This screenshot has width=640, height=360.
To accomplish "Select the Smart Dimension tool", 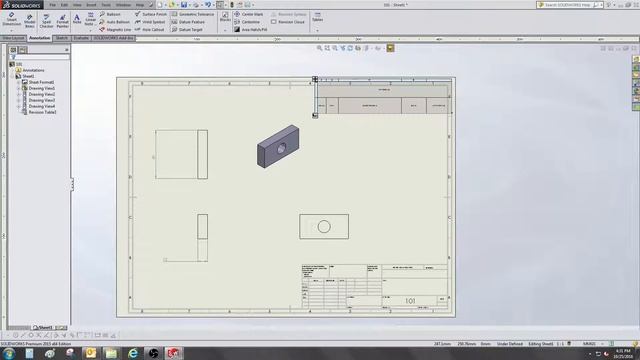I will click(11, 19).
